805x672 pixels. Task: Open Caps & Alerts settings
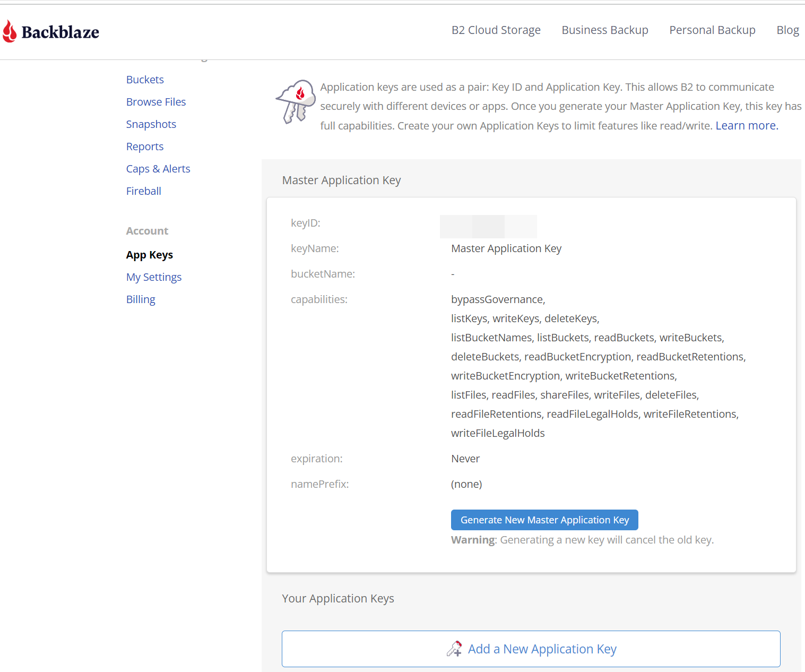[158, 169]
